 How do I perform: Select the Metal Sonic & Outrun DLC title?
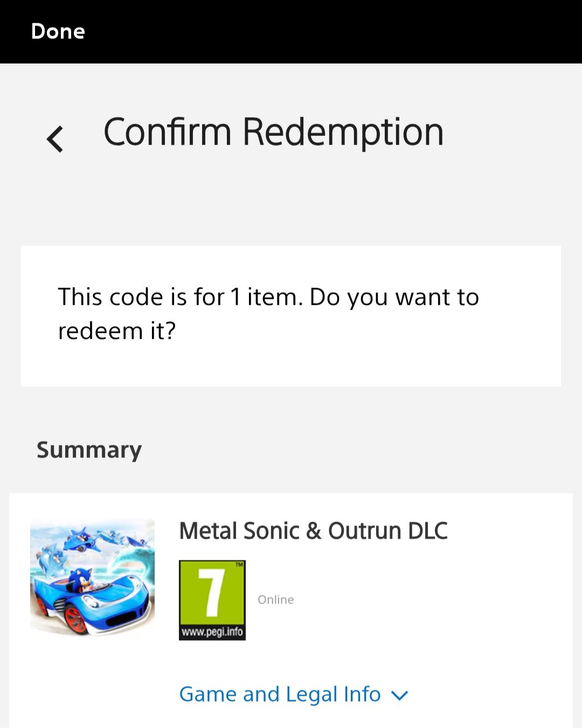(313, 531)
